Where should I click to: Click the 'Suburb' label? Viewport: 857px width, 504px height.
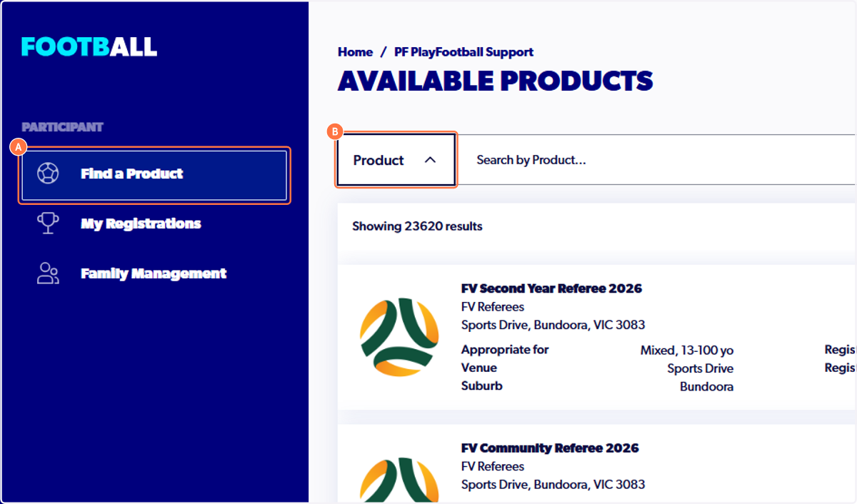(x=482, y=385)
